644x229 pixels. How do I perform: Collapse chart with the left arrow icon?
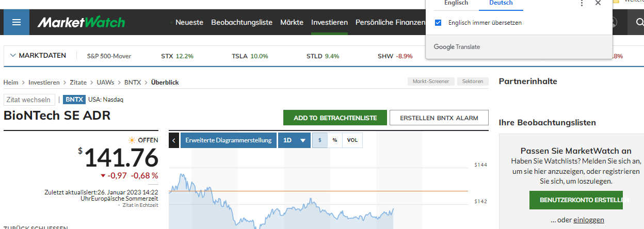(174, 140)
